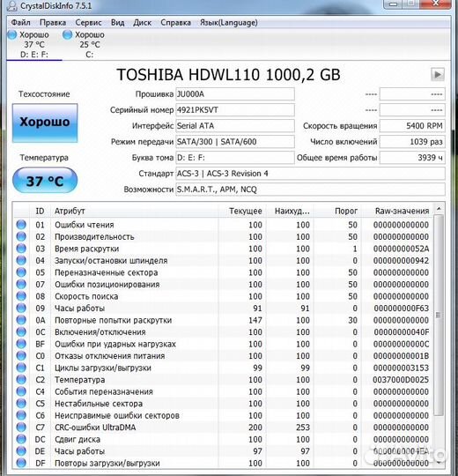The height and width of the screenshot is (476, 458).
Task: Click worst value 253 in row C7
Action: tap(303, 428)
